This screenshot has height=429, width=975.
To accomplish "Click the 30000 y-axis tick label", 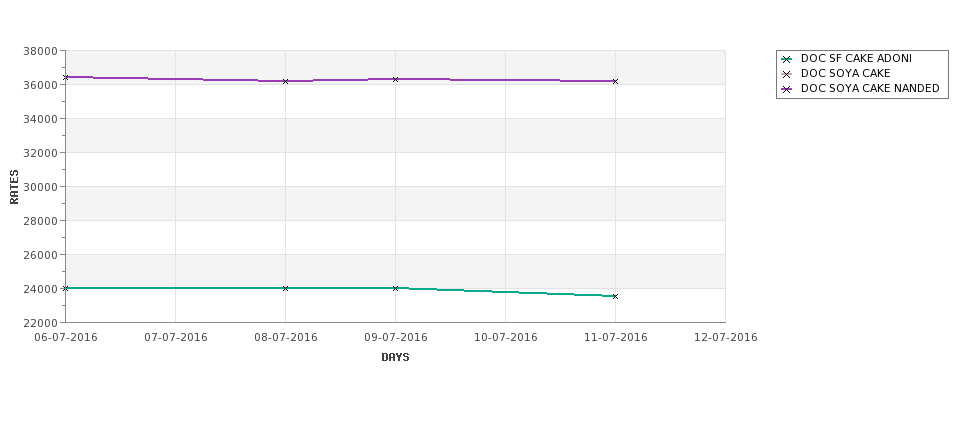I will click(x=40, y=187).
